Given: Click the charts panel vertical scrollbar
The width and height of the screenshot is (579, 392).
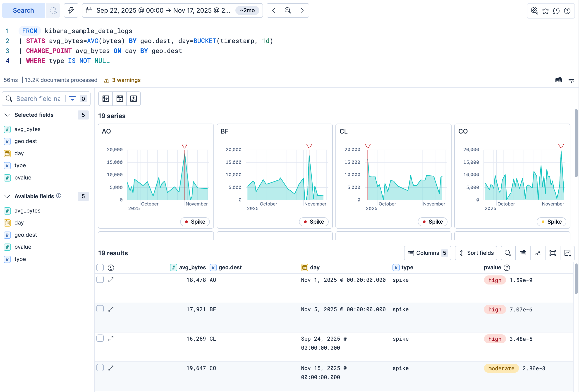Looking at the screenshot, I should (576, 143).
